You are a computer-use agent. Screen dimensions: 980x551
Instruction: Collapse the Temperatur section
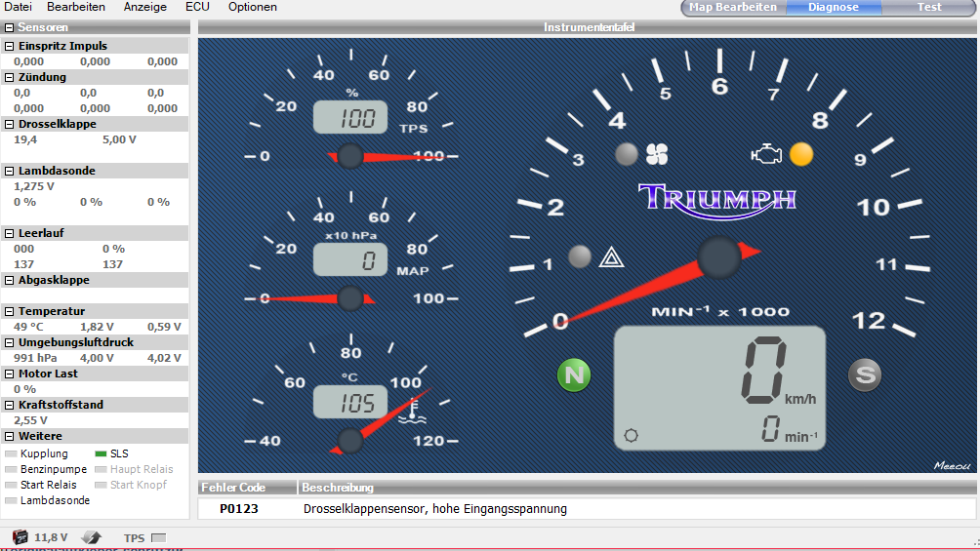pos(10,311)
